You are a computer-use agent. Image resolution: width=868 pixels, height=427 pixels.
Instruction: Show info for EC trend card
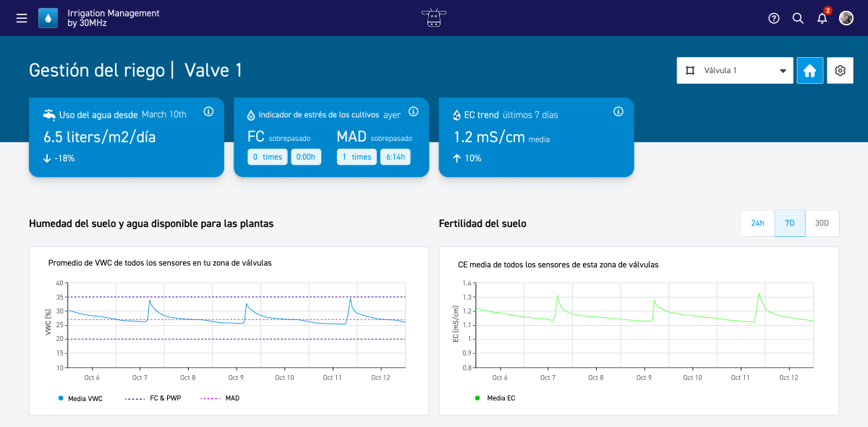[618, 111]
